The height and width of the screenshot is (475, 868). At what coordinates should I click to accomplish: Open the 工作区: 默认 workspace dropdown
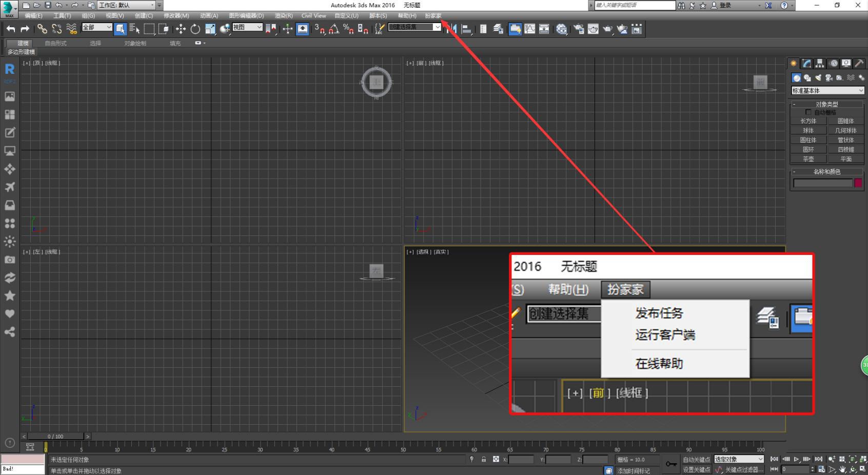tap(126, 5)
